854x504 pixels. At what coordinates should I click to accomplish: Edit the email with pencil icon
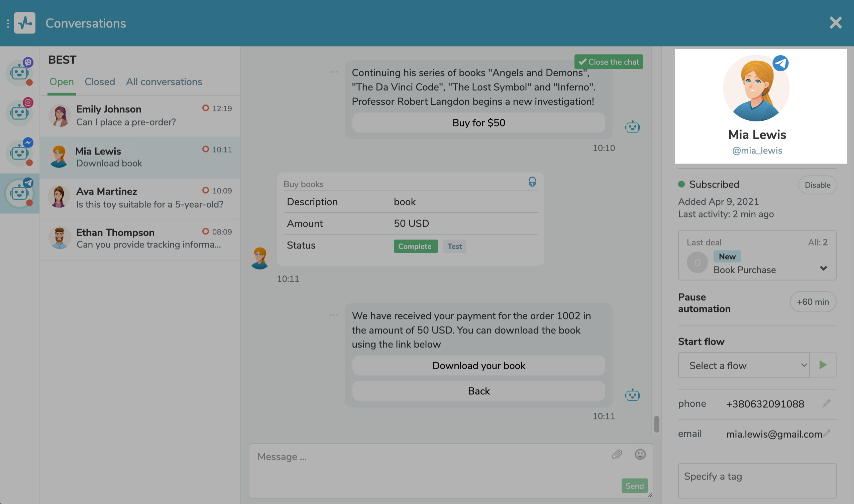click(x=827, y=433)
